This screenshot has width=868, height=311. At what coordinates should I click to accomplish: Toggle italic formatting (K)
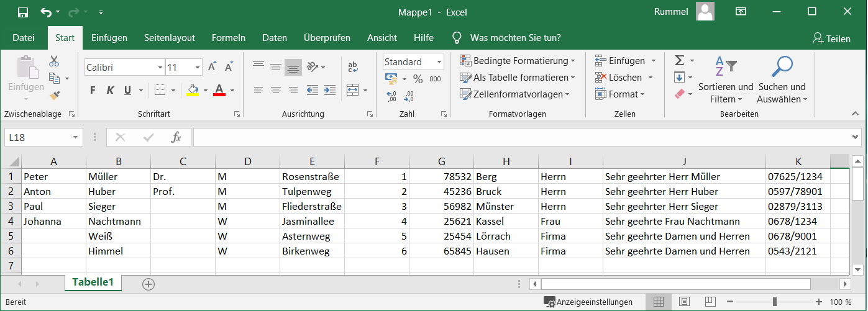[x=110, y=90]
